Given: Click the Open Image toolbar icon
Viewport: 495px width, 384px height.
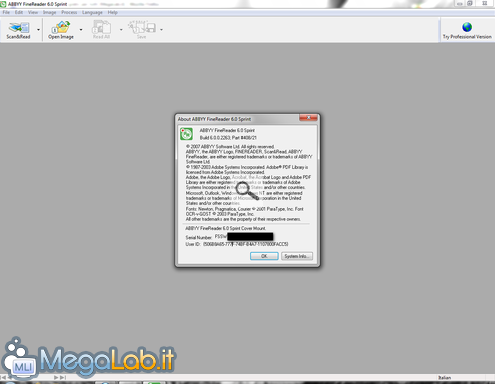Looking at the screenshot, I should [x=61, y=27].
